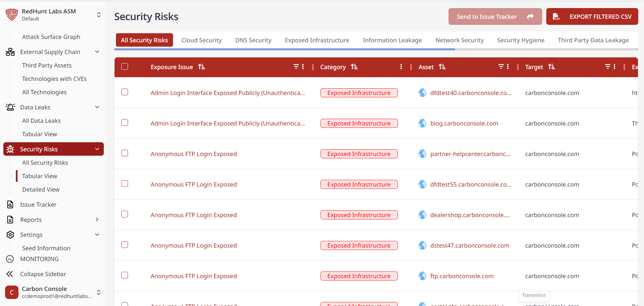The image size is (644, 306).
Task: Sort by Exposure Issue column
Action: coord(202,67)
